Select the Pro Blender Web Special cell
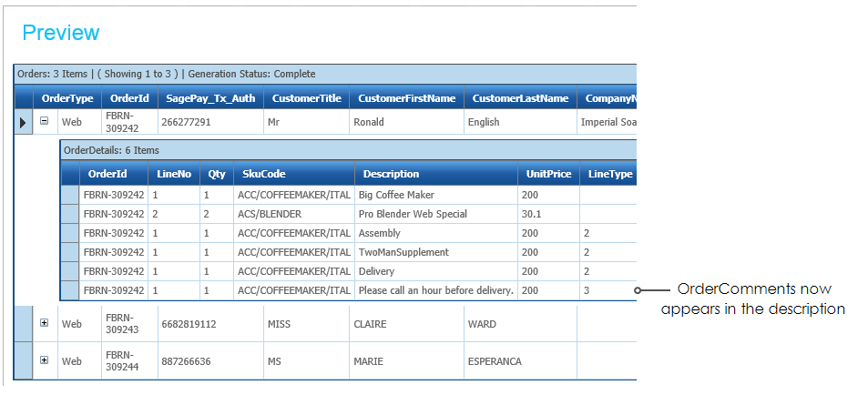 pos(435,214)
